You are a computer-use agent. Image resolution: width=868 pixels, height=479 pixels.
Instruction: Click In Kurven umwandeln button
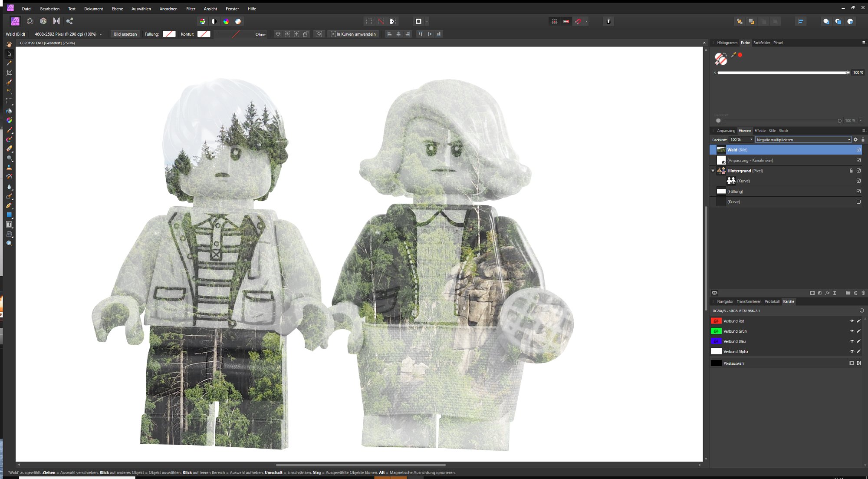pos(353,34)
